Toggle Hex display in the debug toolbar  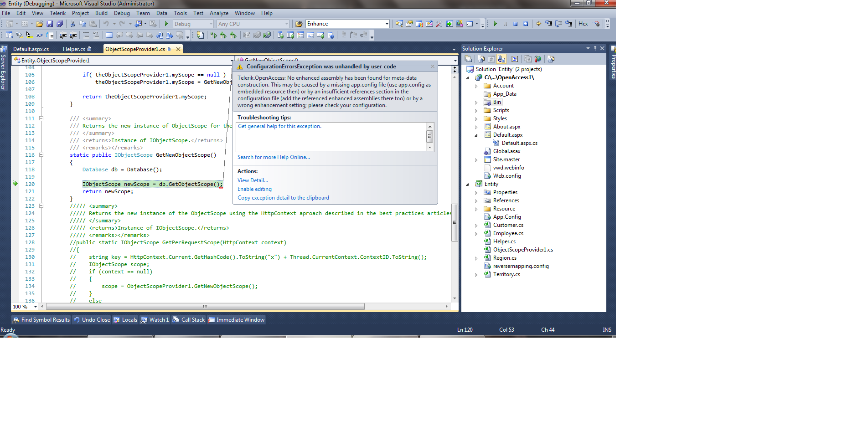(583, 24)
